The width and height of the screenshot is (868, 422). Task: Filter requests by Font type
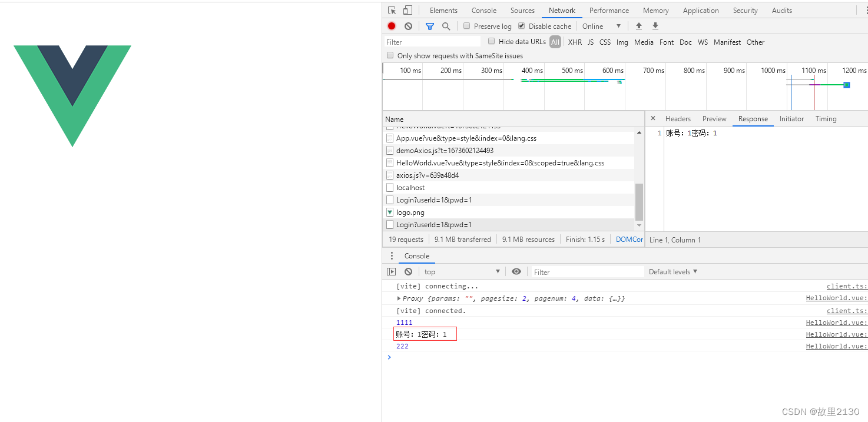tap(667, 42)
